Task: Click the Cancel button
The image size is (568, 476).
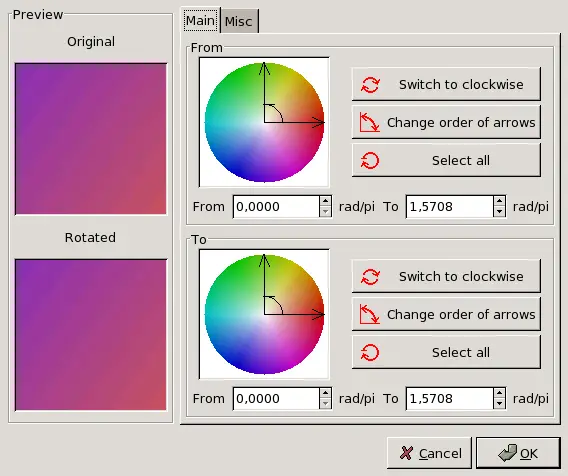Action: (429, 453)
